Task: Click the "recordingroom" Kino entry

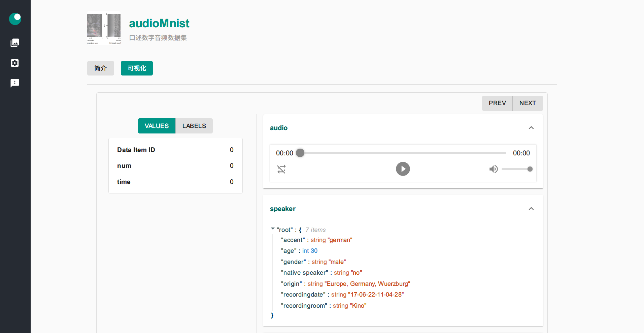Action: coord(324,306)
